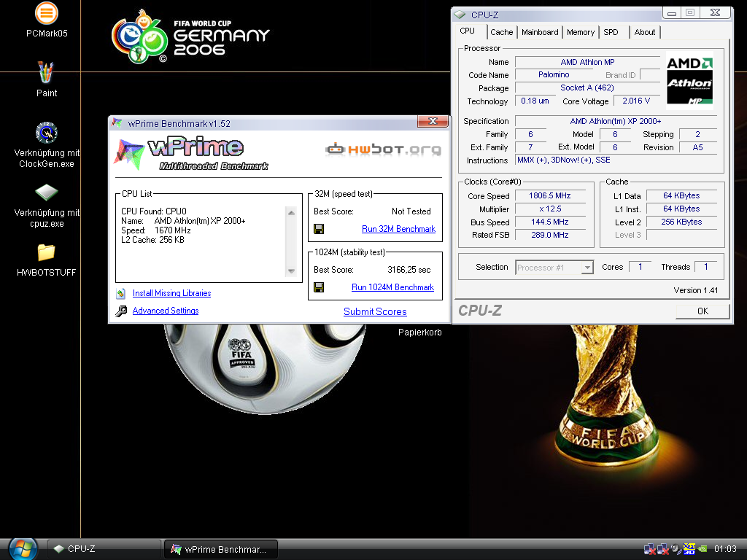Viewport: 747px width, 560px height.
Task: Click the Instructions field MMX (+), 3DNow! (+), SSE
Action: pos(616,160)
